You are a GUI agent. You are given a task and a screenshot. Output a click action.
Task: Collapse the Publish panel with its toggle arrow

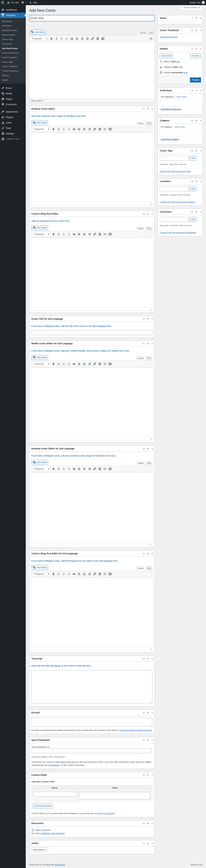[201, 49]
